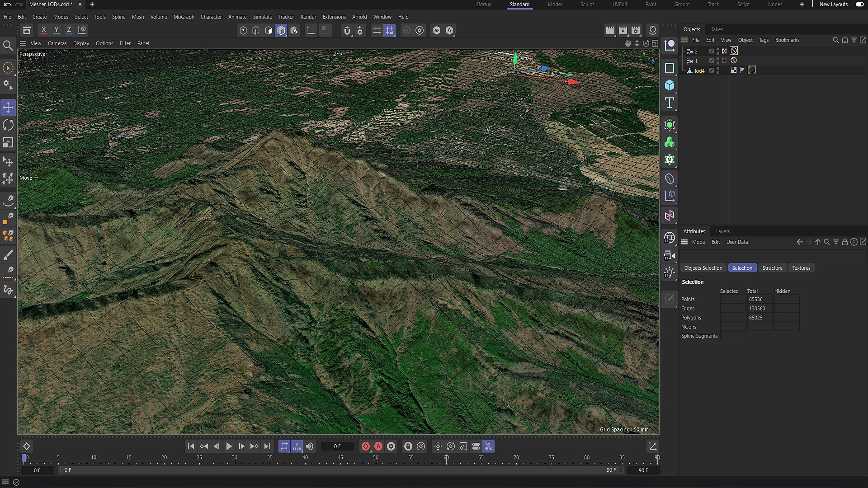Open the Objects manager Tags menu
The image size is (868, 488).
[x=764, y=40]
